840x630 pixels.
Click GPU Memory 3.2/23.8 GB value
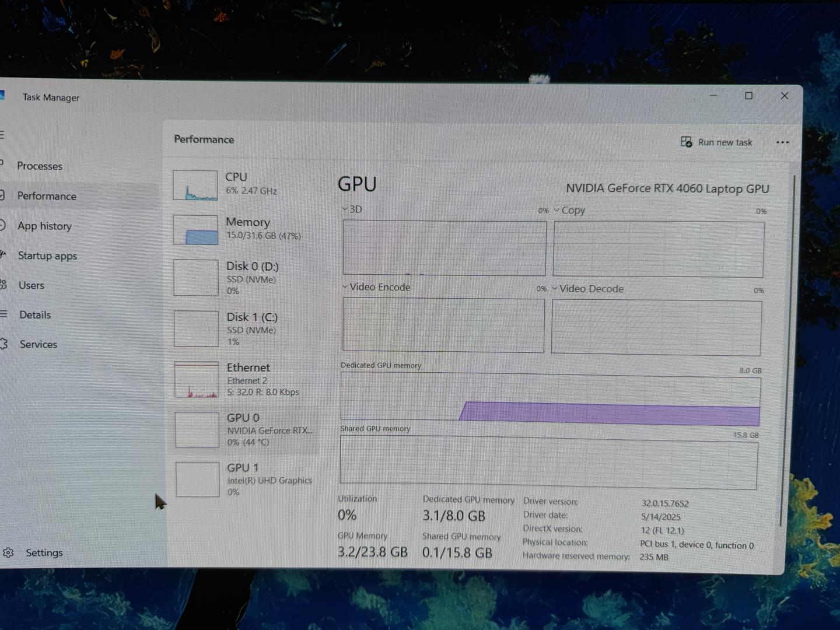click(372, 552)
